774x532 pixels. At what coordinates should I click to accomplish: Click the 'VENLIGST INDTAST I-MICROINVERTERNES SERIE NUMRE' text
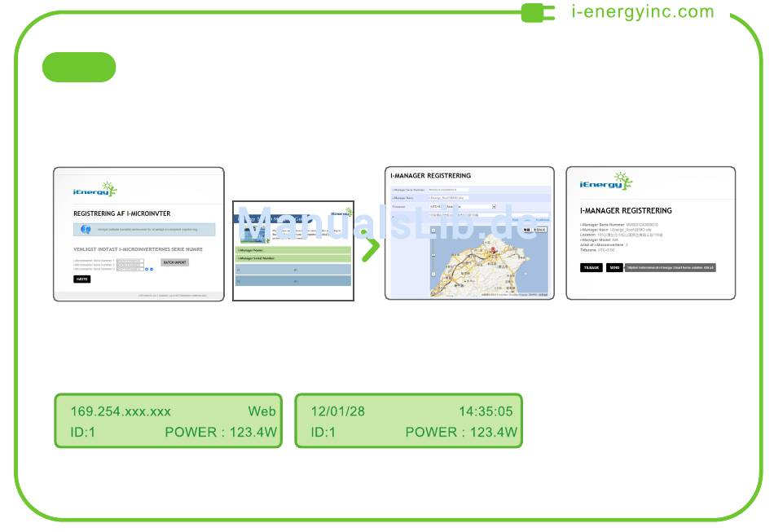tap(139, 249)
